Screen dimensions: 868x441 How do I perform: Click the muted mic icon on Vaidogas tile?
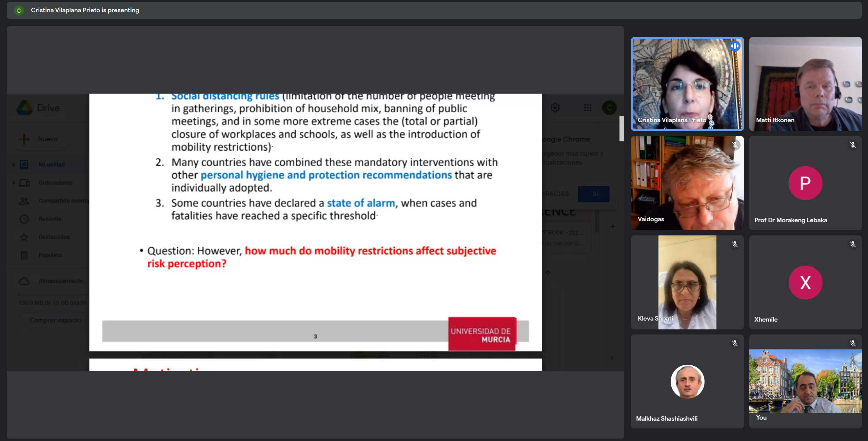(735, 145)
